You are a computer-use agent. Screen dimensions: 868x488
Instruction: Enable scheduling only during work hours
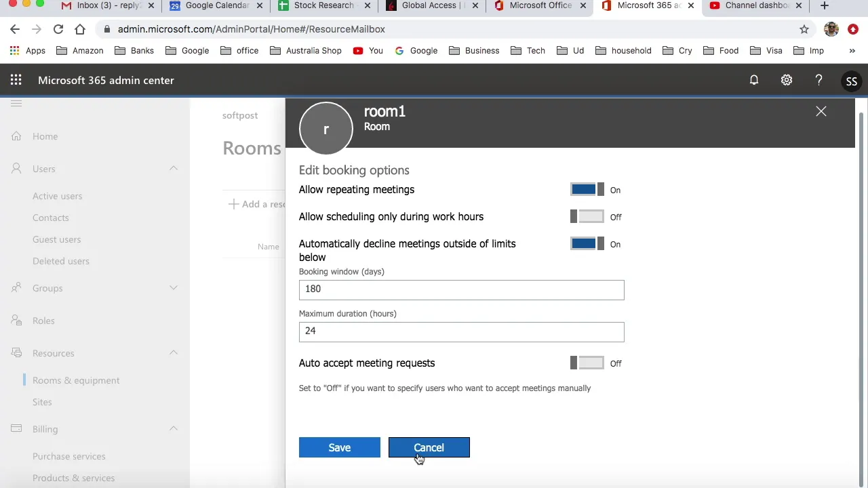click(587, 217)
